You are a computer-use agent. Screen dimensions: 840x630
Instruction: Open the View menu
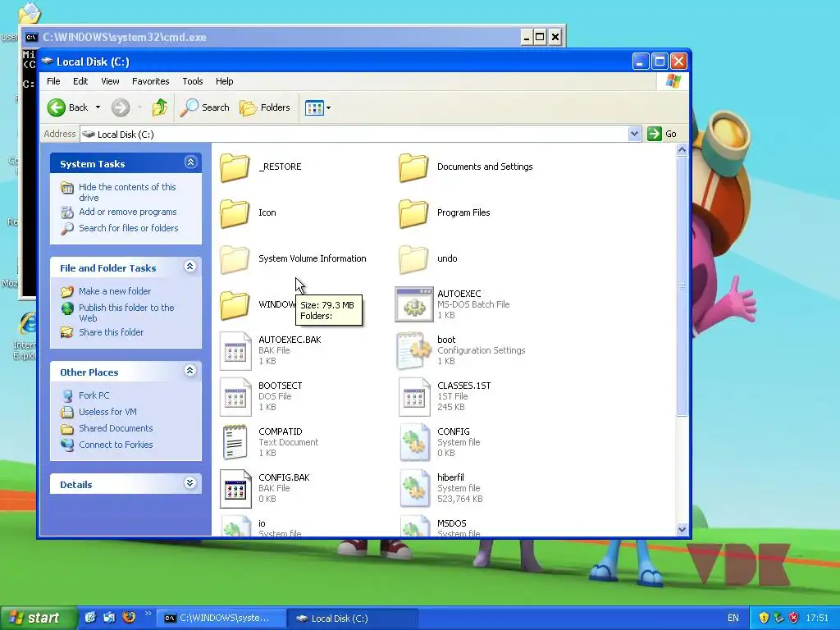[x=110, y=81]
